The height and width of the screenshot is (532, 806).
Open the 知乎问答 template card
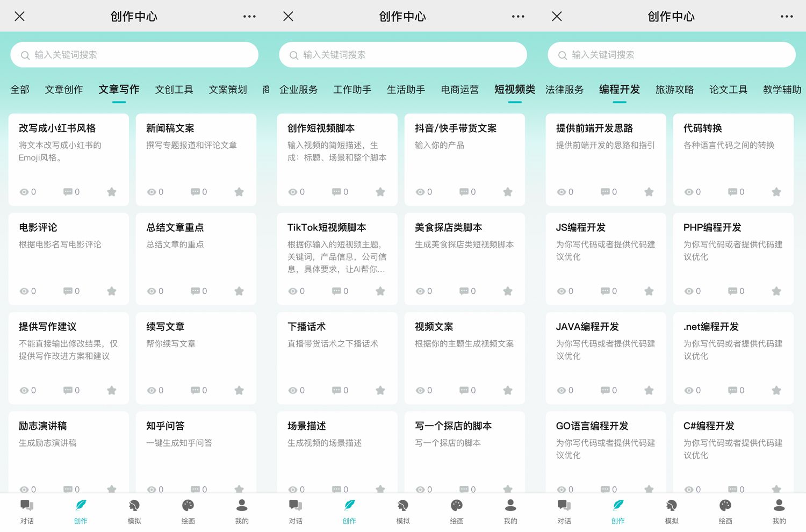(x=196, y=452)
